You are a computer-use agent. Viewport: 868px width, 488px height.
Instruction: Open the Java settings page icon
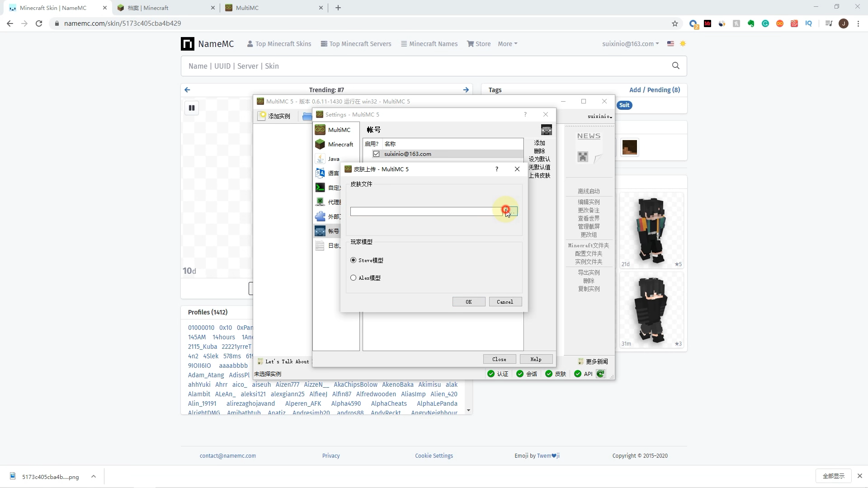[x=320, y=159]
